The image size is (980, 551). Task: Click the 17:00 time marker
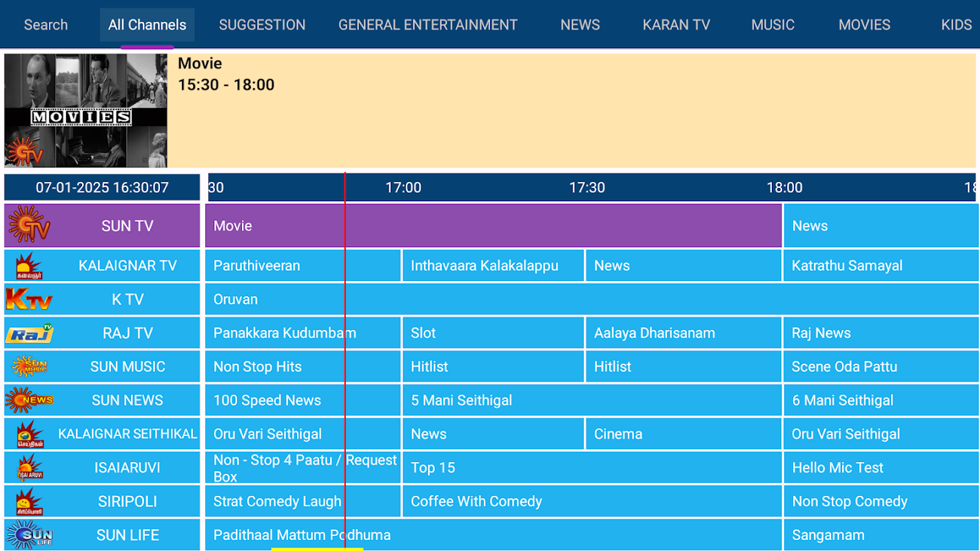(403, 187)
